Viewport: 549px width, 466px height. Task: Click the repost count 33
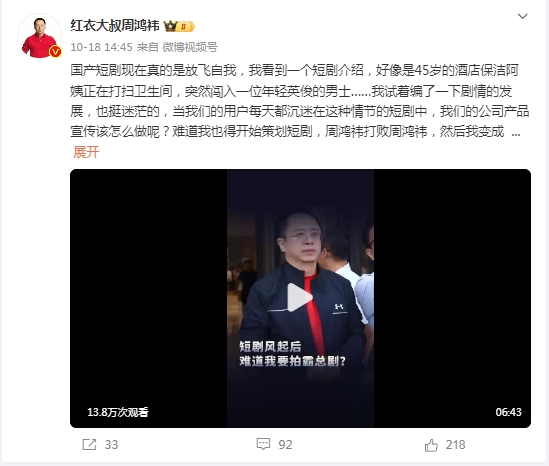tap(111, 445)
